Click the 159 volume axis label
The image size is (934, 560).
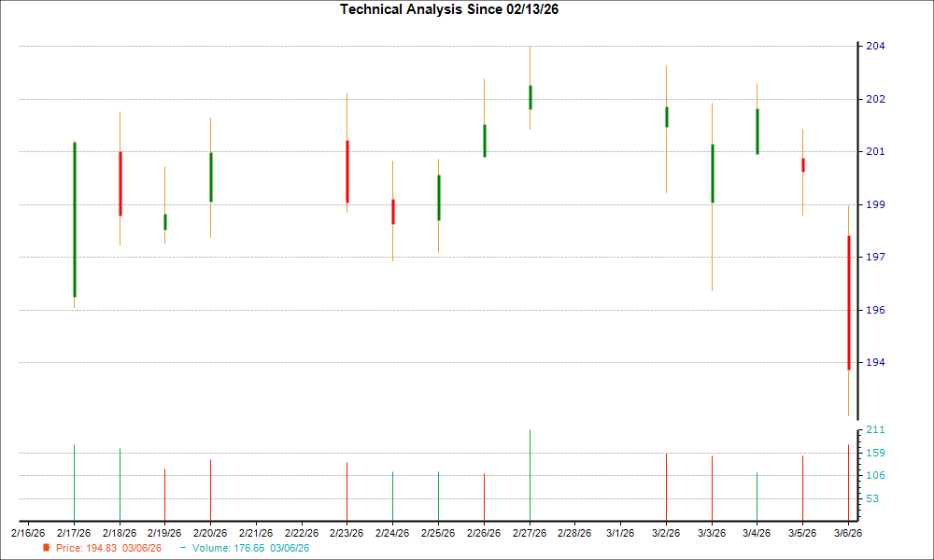pyautogui.click(x=875, y=453)
